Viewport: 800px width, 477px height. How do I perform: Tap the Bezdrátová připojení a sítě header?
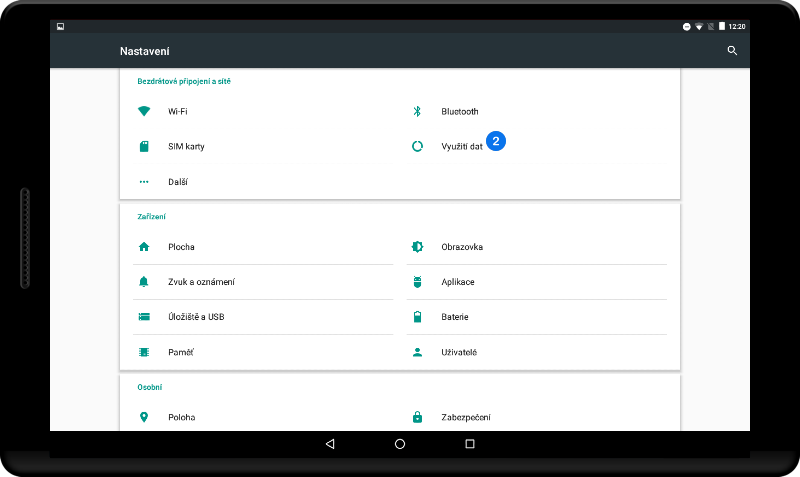coord(184,81)
